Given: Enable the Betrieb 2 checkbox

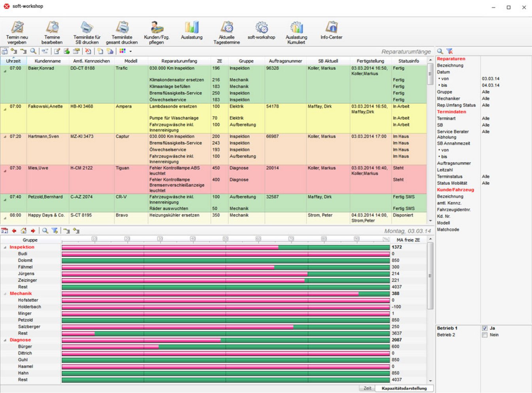Looking at the screenshot, I should point(485,335).
